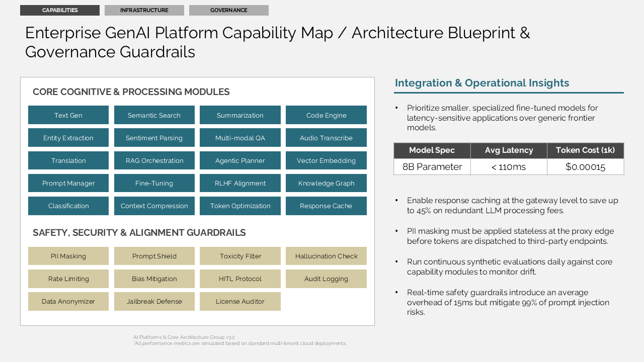The width and height of the screenshot is (644, 362).
Task: Click the Token Optimization tile
Action: click(x=240, y=206)
